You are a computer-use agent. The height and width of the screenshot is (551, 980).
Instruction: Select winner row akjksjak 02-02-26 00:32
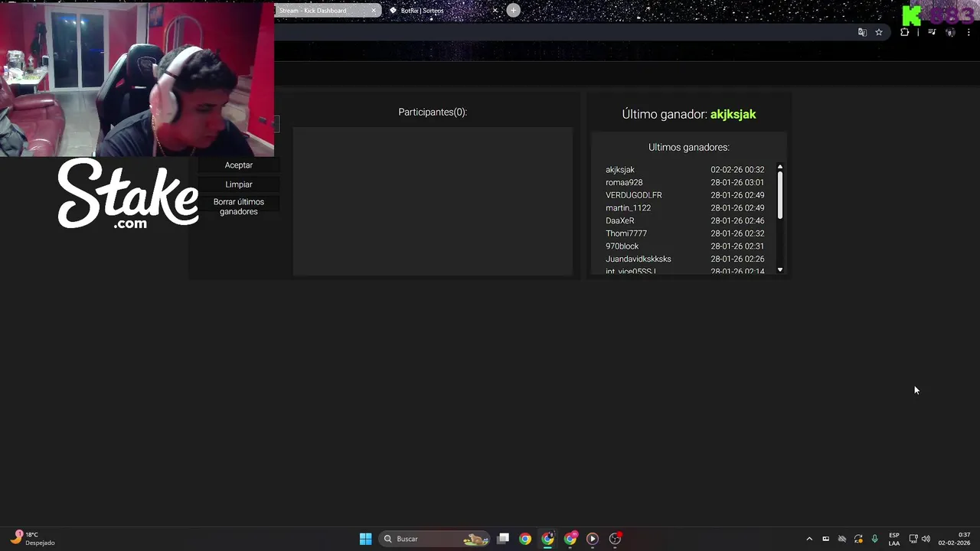tap(684, 170)
